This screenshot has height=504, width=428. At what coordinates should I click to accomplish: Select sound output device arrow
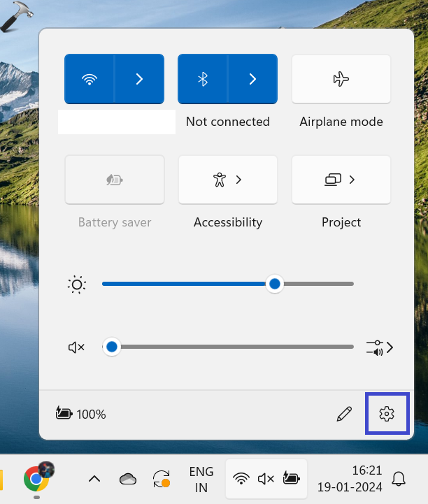click(380, 347)
